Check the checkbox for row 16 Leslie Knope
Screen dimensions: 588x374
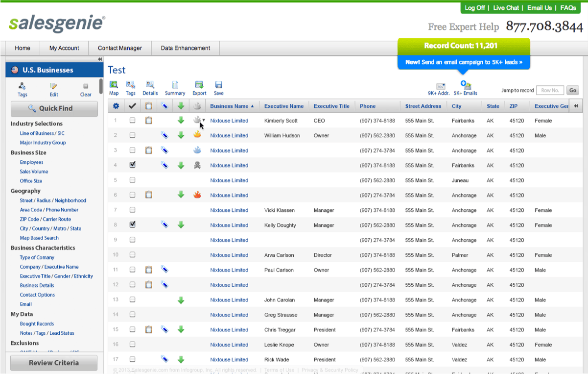coord(132,344)
